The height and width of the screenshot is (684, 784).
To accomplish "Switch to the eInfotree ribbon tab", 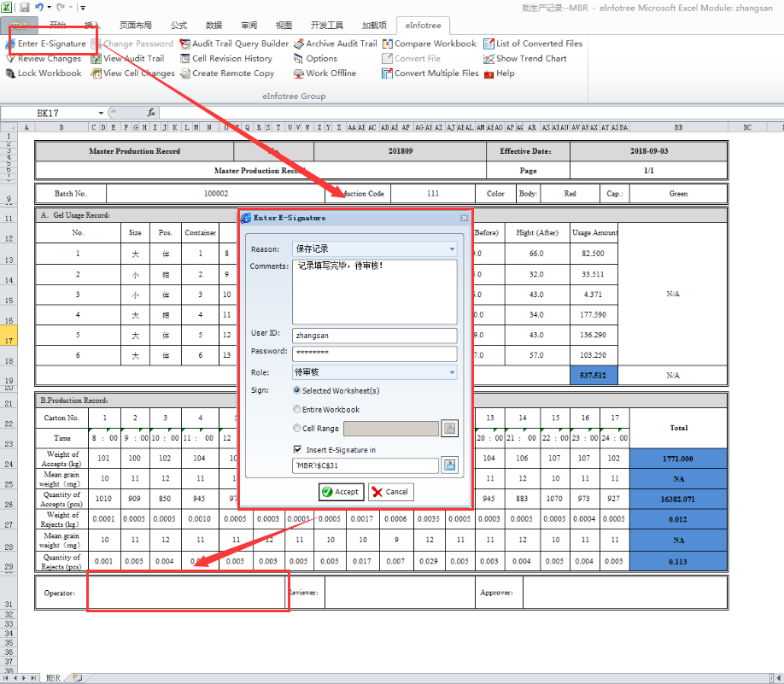I will (421, 26).
